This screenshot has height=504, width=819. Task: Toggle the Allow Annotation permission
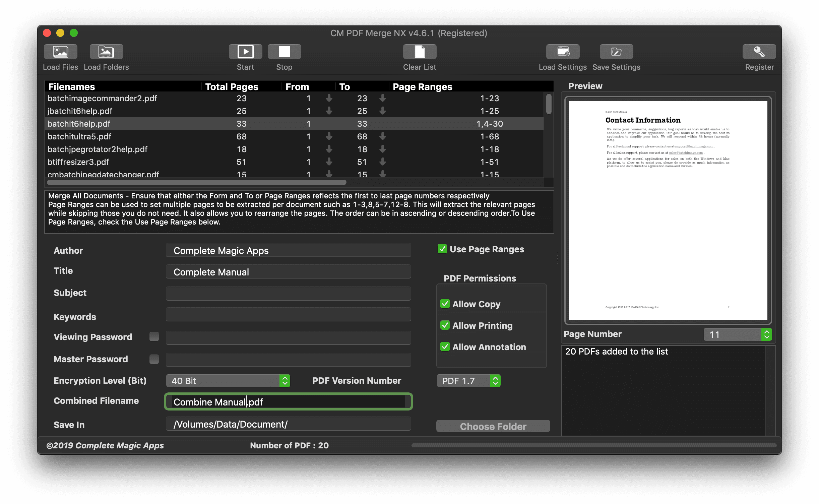(445, 347)
